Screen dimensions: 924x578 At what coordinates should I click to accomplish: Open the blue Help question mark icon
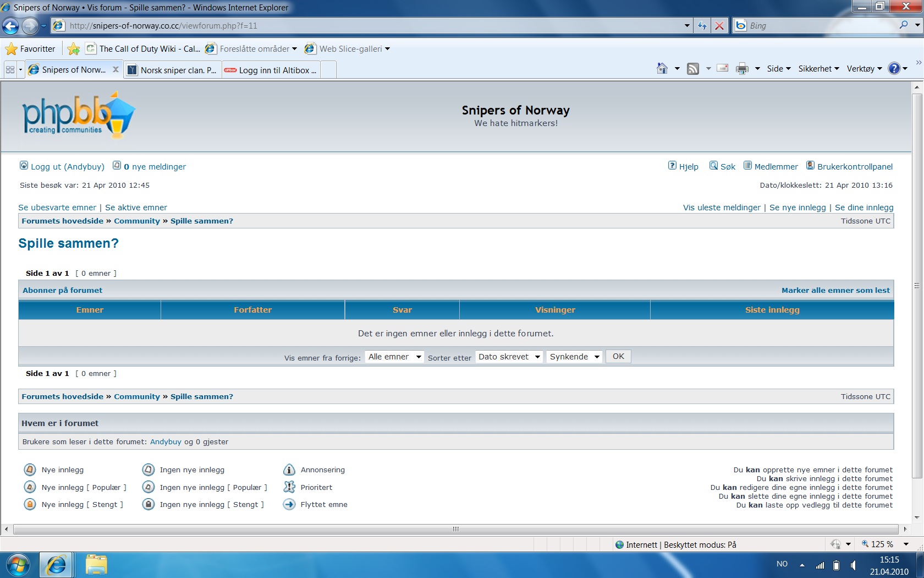click(x=894, y=68)
